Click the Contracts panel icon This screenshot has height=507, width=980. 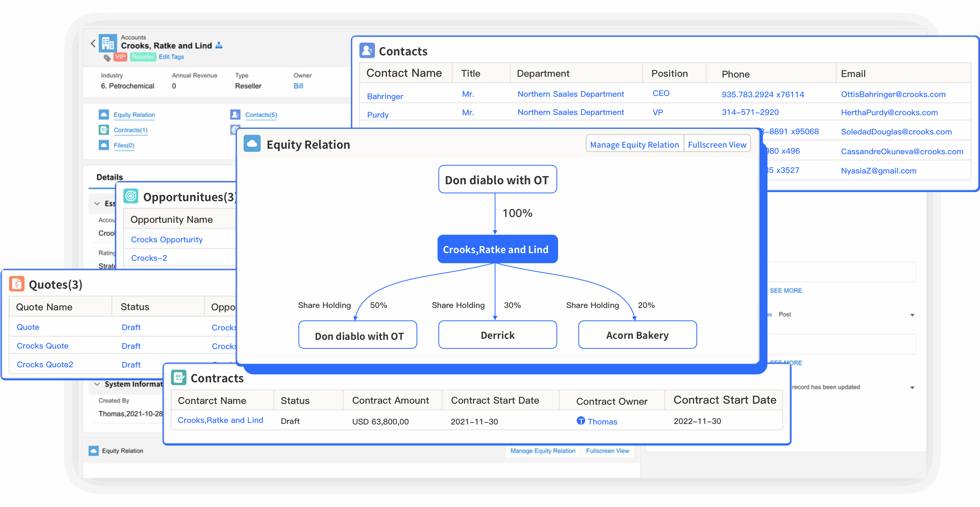pos(178,378)
